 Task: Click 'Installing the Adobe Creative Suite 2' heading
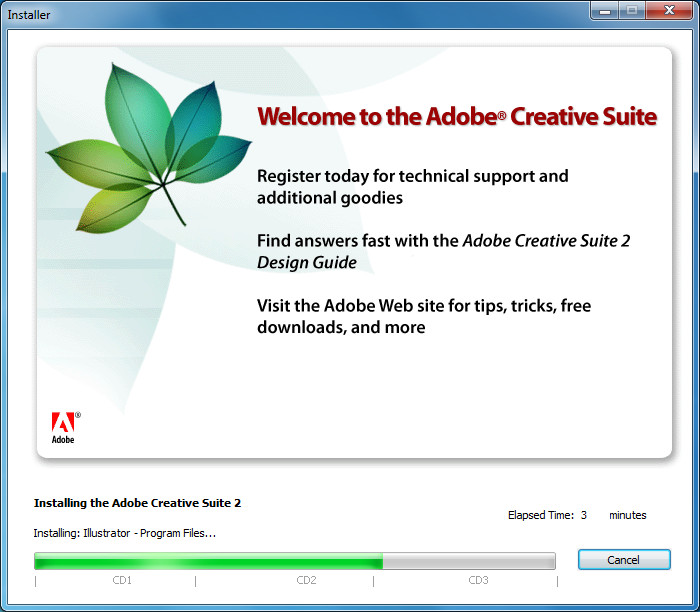(138, 503)
